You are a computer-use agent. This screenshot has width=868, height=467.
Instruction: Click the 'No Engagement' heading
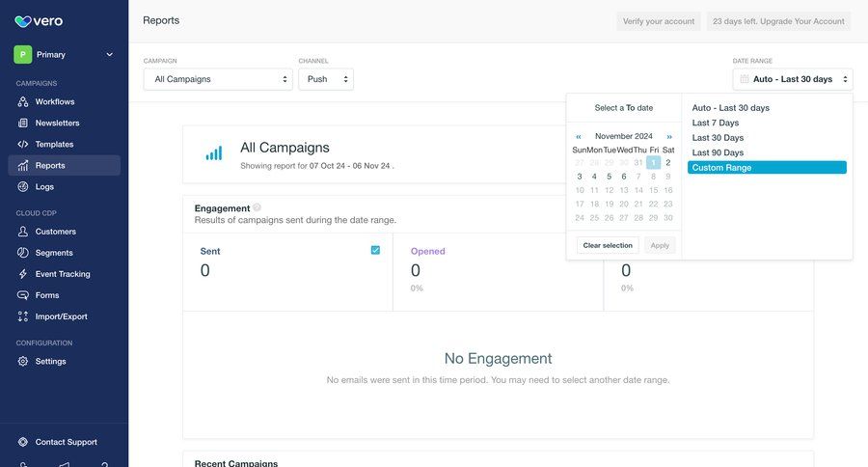499,358
